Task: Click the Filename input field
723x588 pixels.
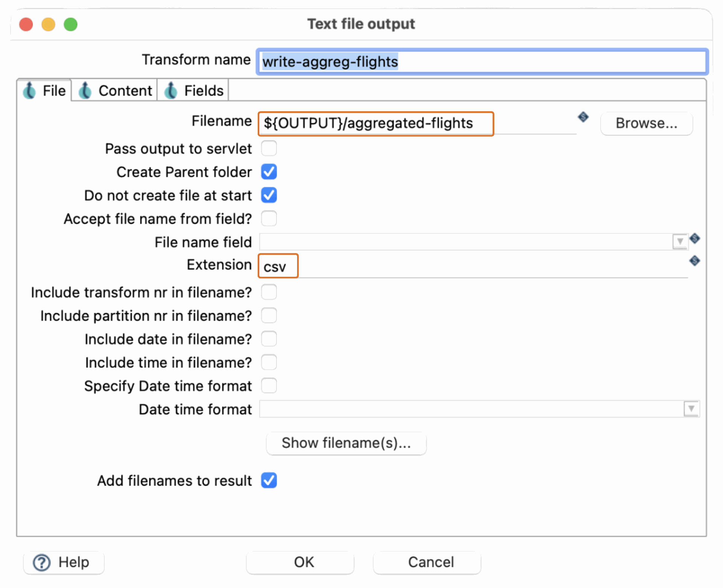Action: pos(417,123)
